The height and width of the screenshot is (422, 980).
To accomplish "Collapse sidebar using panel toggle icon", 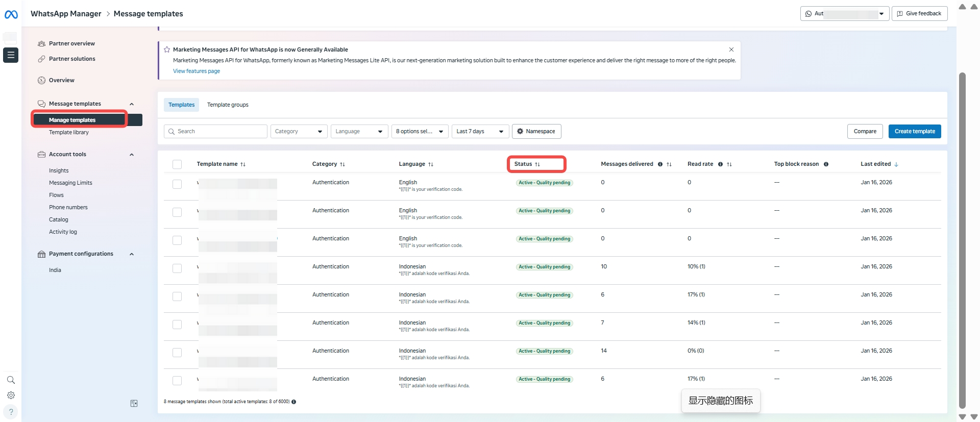I will pos(134,404).
